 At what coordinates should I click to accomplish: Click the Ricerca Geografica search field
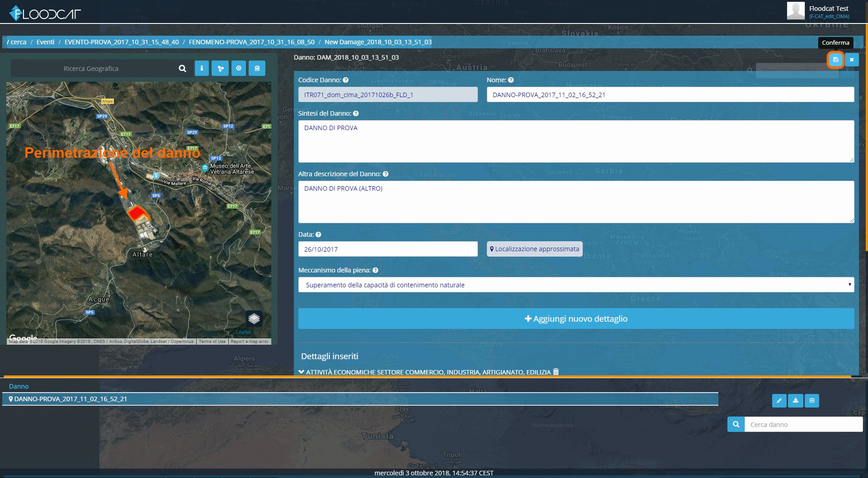pyautogui.click(x=91, y=69)
